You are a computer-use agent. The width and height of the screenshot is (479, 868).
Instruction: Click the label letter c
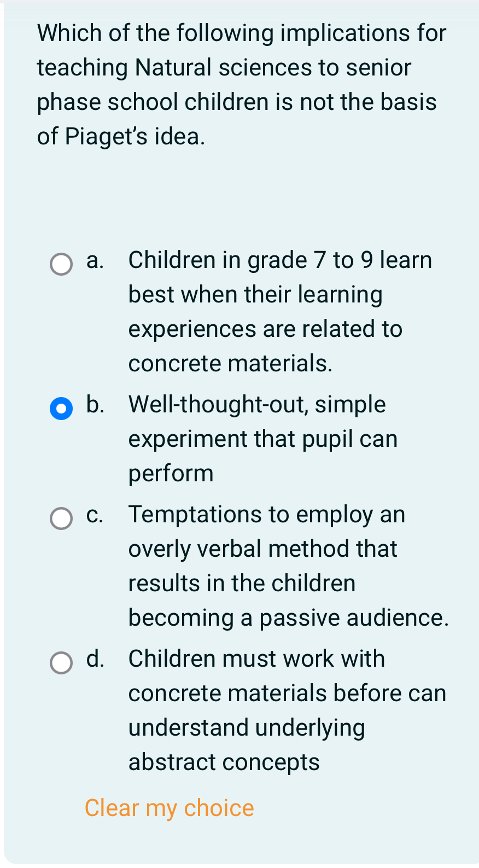point(94,515)
